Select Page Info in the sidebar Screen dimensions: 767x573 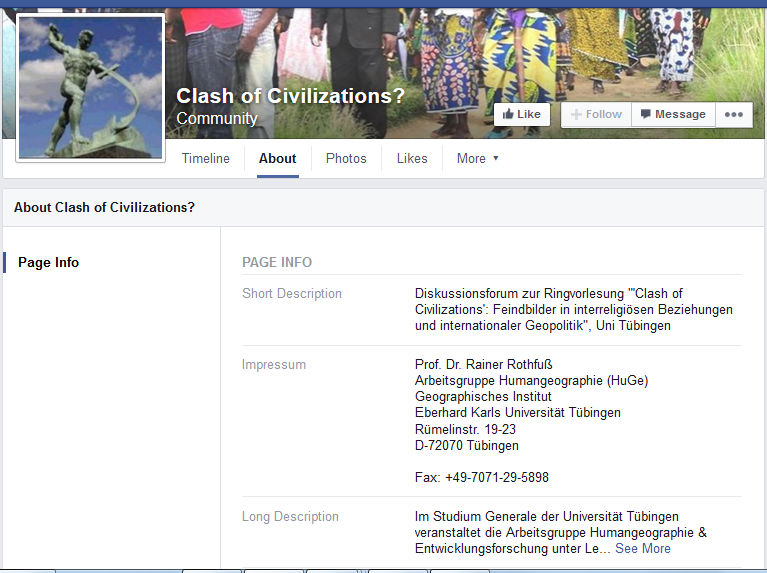coord(48,262)
